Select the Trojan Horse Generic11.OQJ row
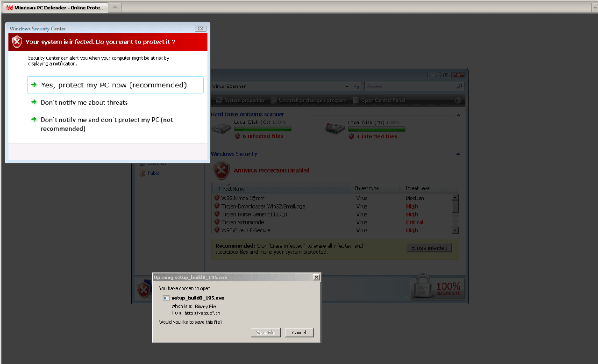 (x=332, y=214)
